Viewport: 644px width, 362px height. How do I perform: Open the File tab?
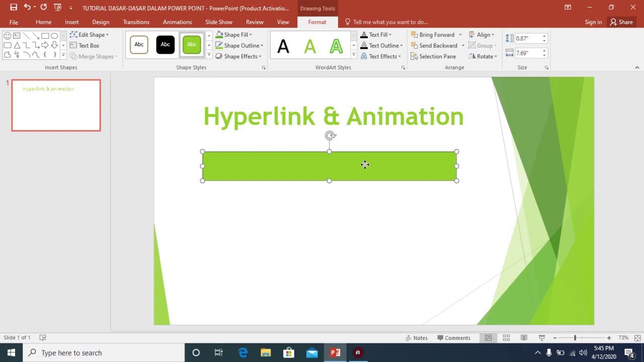coord(14,22)
